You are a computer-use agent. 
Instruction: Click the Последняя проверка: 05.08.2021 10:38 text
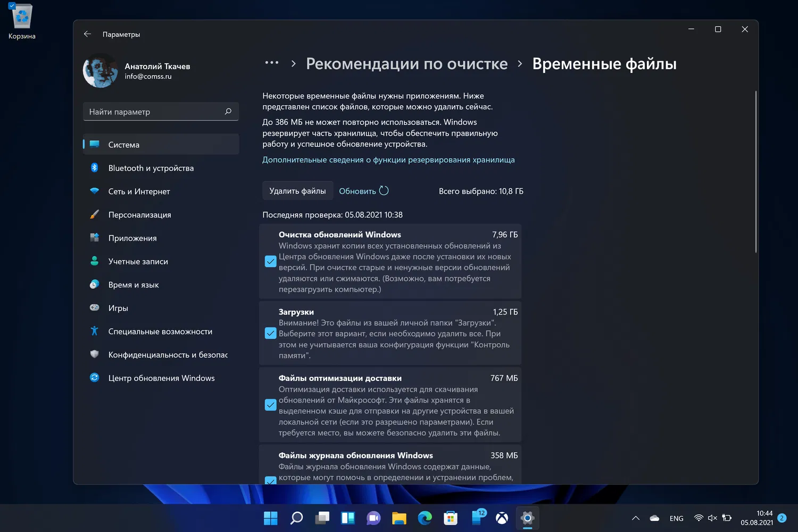(332, 215)
